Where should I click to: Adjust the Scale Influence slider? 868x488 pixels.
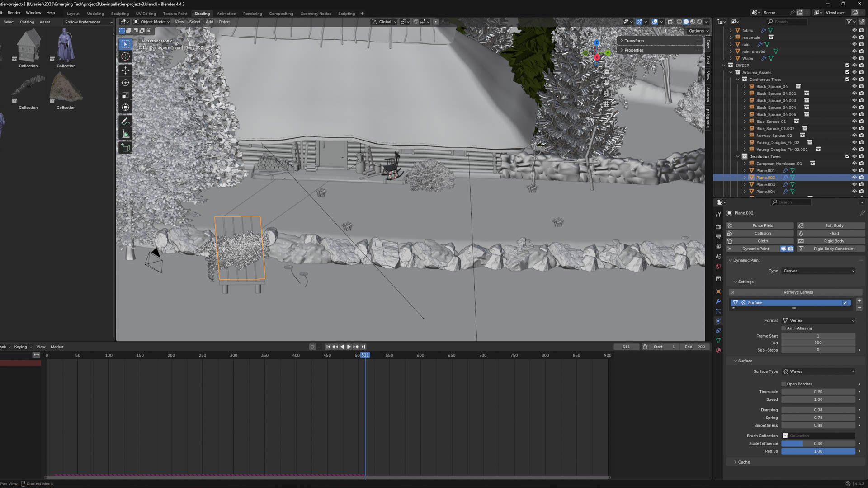(818, 444)
